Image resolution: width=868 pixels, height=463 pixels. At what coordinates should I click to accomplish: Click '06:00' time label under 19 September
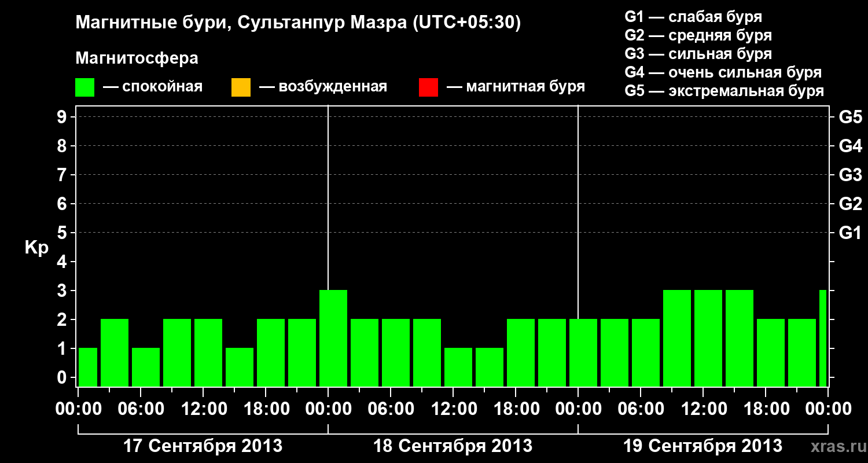tap(641, 409)
